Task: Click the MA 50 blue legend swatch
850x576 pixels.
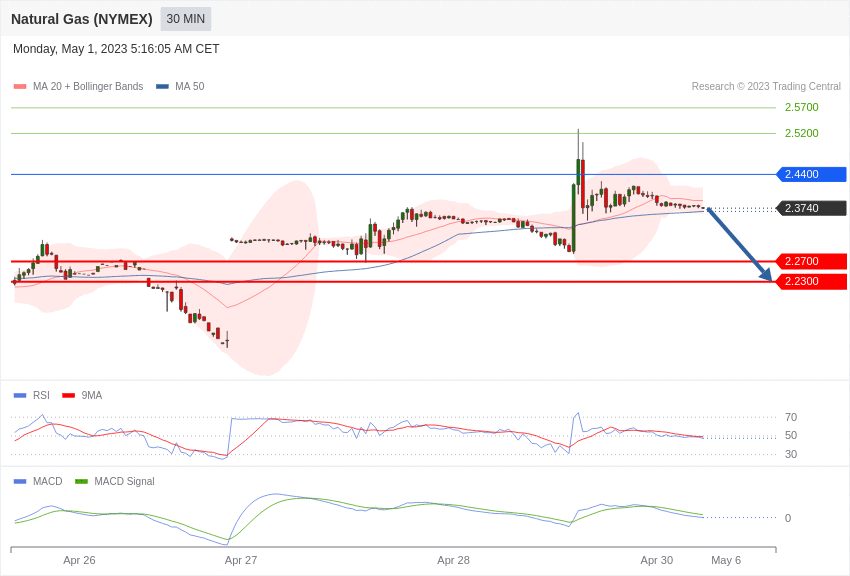Action: pyautogui.click(x=162, y=87)
